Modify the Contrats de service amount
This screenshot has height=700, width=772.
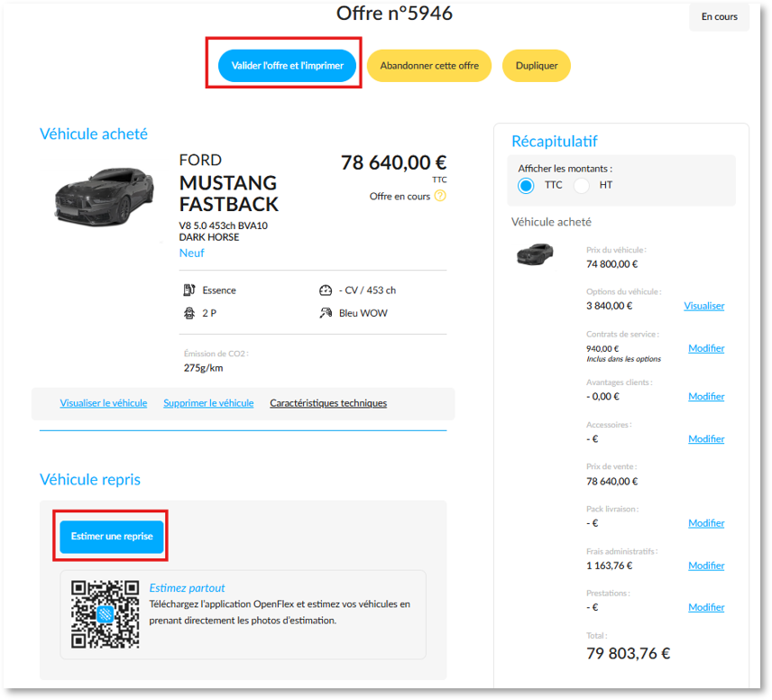click(706, 348)
